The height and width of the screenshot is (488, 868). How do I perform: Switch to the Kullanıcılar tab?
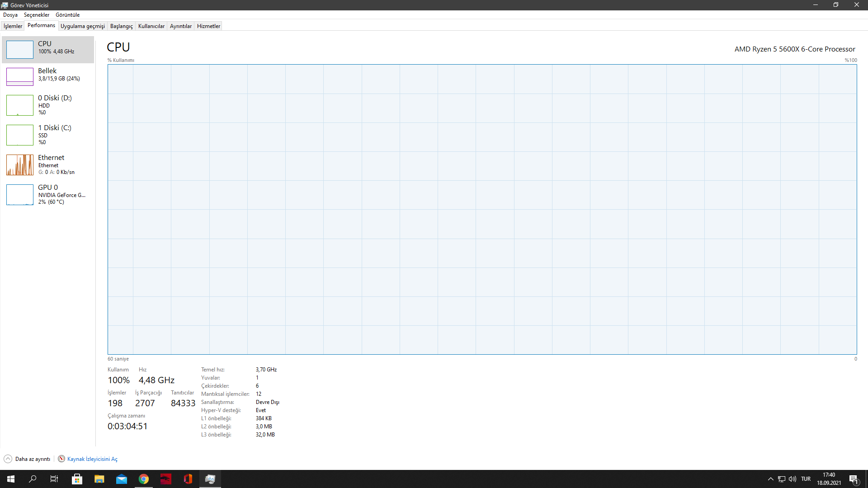[151, 26]
